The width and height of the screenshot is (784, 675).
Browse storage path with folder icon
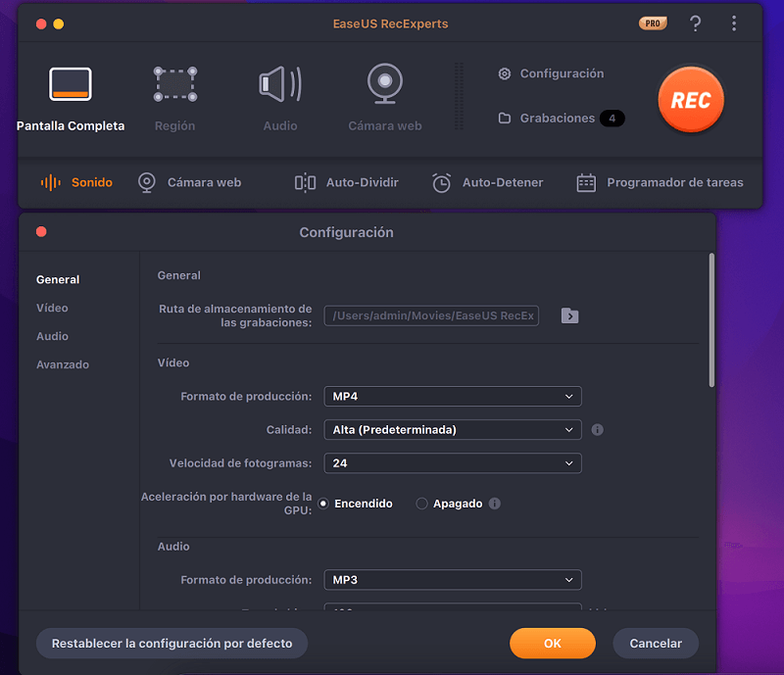point(570,316)
